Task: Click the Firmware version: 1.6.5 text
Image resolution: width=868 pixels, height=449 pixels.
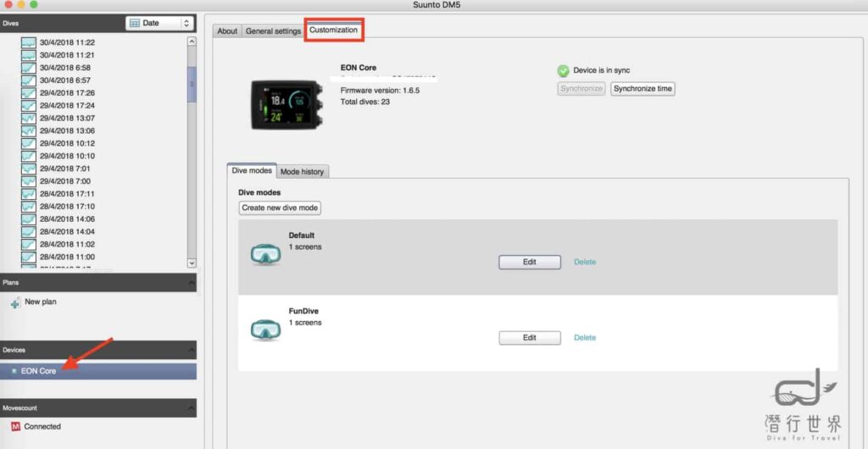Action: pyautogui.click(x=380, y=91)
